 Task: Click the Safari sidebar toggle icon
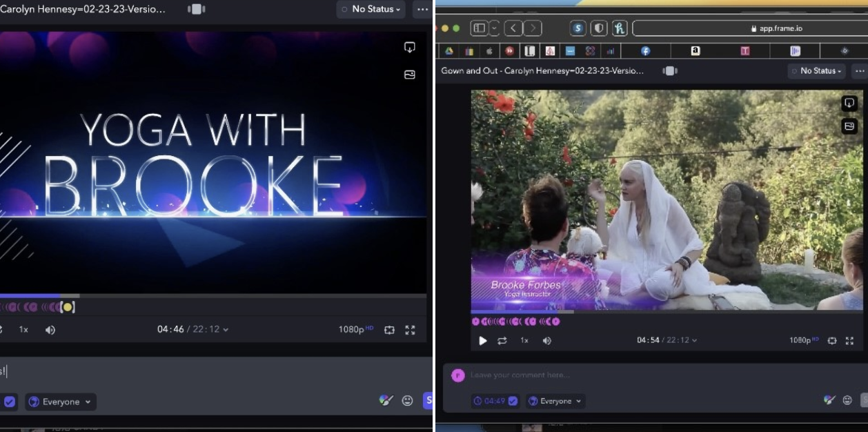(x=480, y=28)
